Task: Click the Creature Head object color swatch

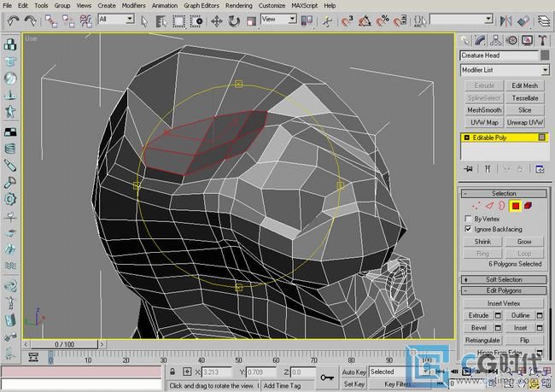Action: coord(545,56)
